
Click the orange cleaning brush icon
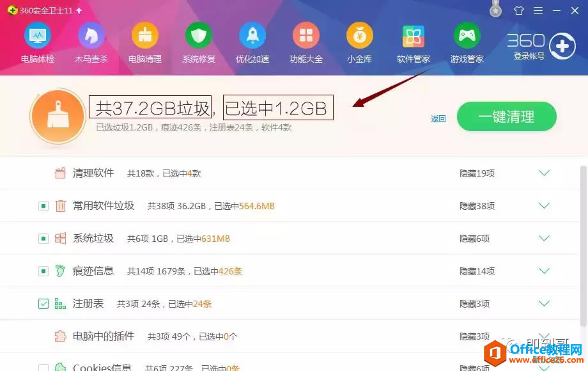pos(58,116)
